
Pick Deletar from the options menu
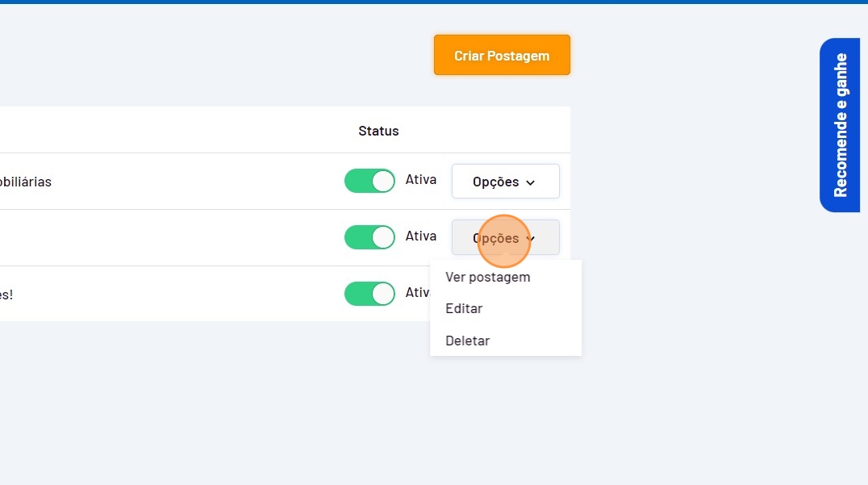468,341
